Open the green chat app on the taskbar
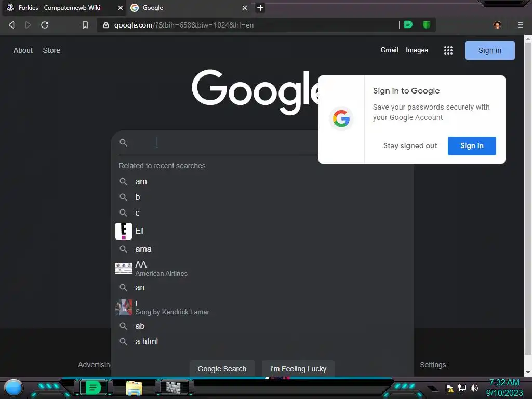 pos(94,388)
